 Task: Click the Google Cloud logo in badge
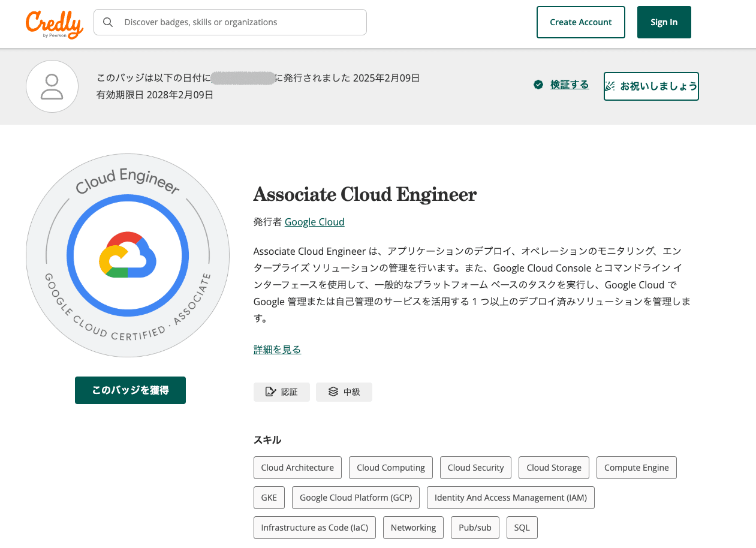(128, 254)
